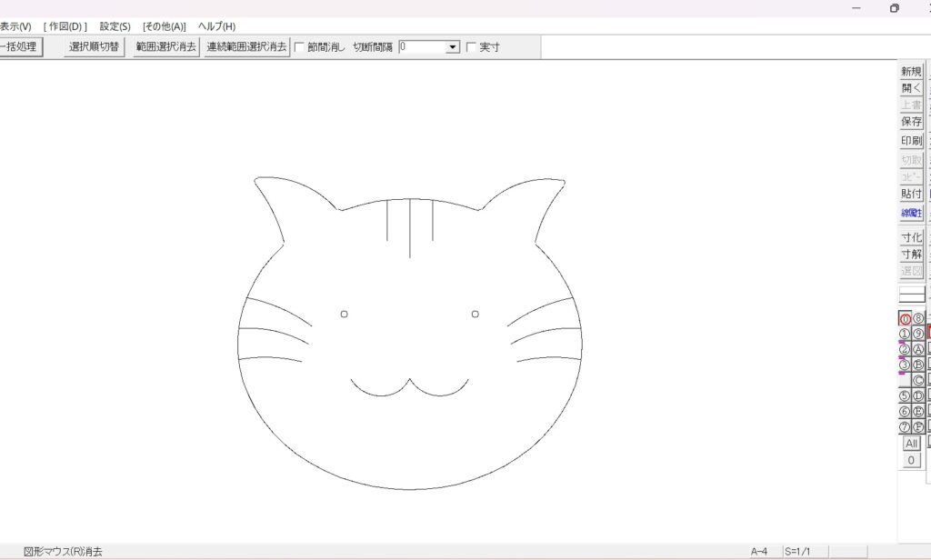Click the scale S=1/1 status field
931x560 pixels.
pos(798,552)
